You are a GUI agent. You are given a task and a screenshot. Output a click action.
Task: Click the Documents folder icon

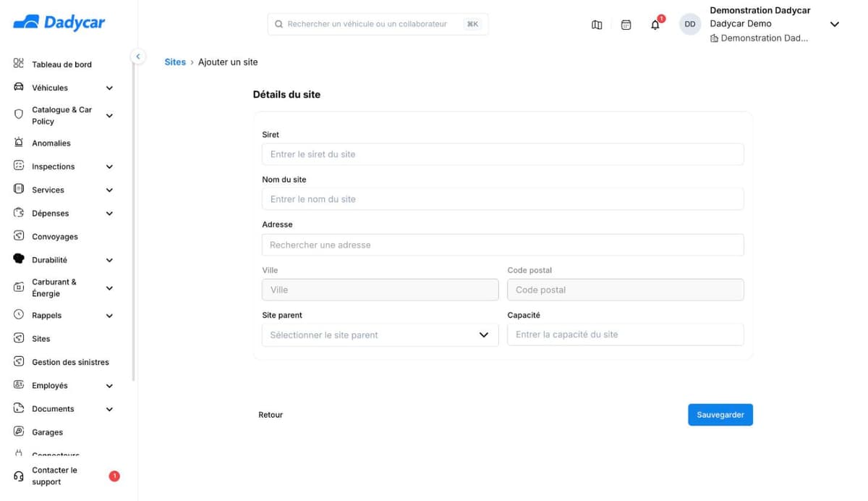19,408
